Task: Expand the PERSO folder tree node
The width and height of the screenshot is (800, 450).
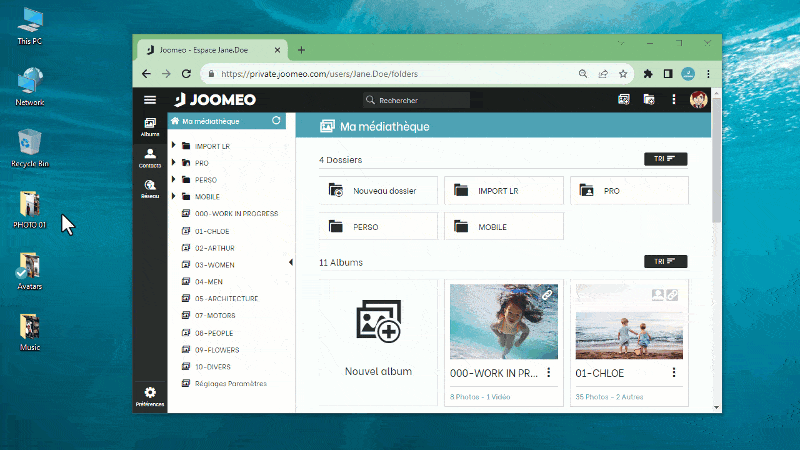Action: click(174, 180)
